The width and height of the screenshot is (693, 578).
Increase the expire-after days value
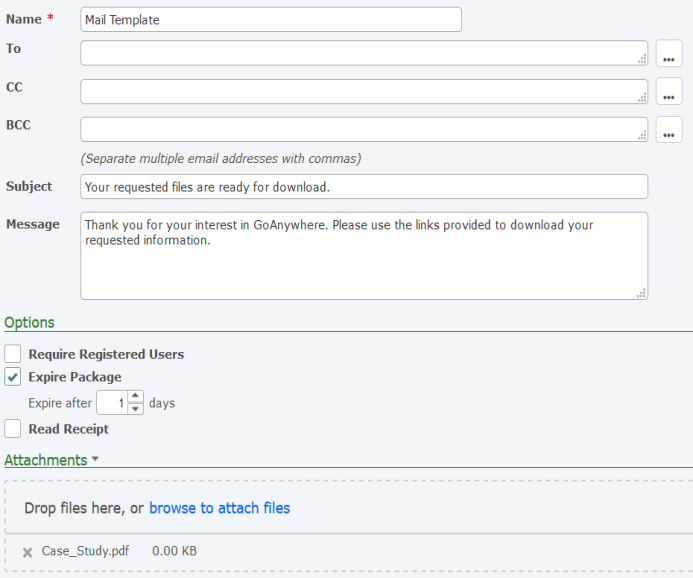tap(136, 397)
